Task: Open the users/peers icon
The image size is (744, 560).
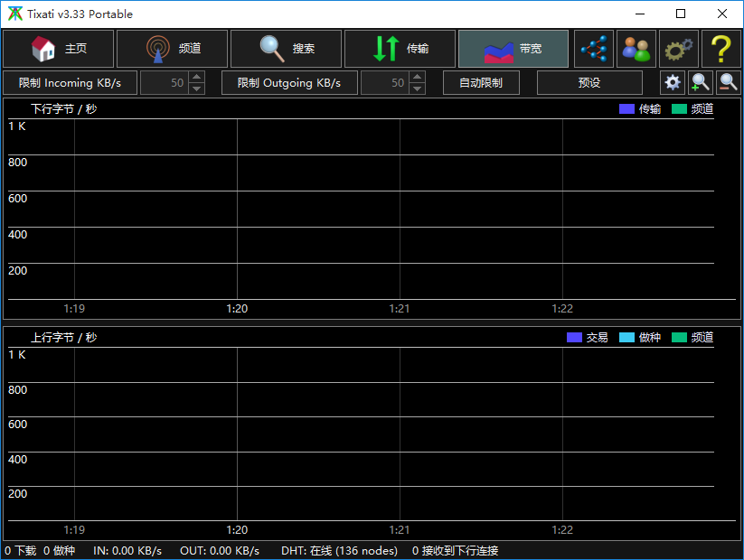Action: [636, 49]
